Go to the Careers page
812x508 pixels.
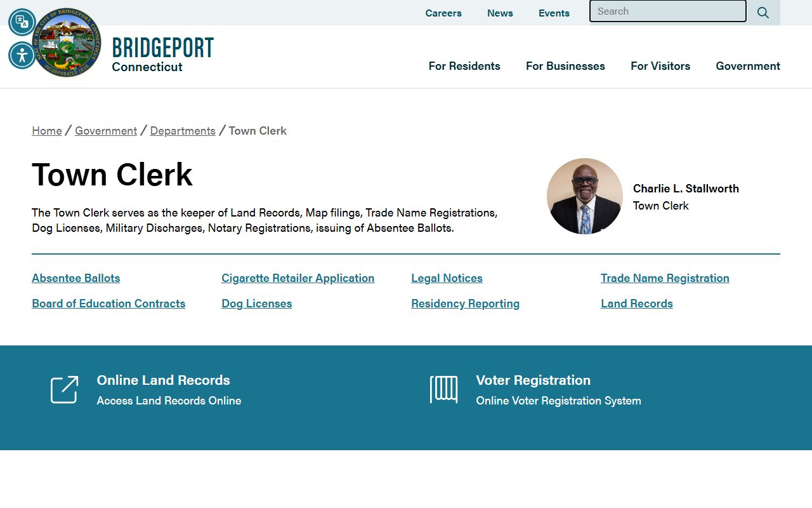(x=443, y=13)
